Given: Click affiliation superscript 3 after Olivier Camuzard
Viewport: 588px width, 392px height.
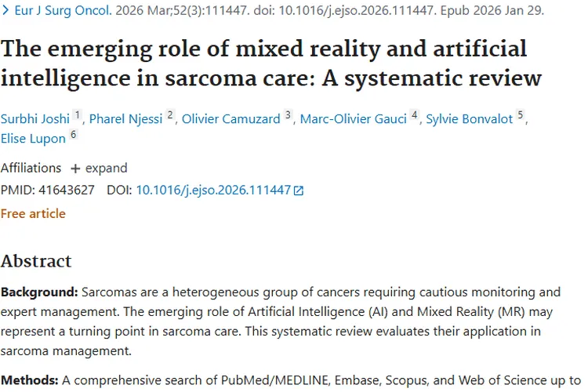Looking at the screenshot, I should click(x=288, y=115).
